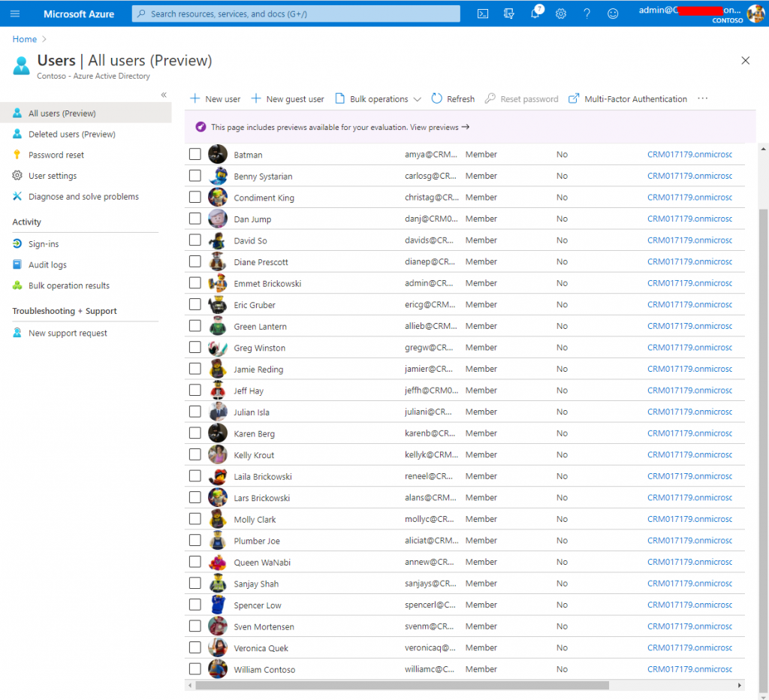Open the Greg Winston user entry
Screen dimensions: 769x700
(259, 348)
